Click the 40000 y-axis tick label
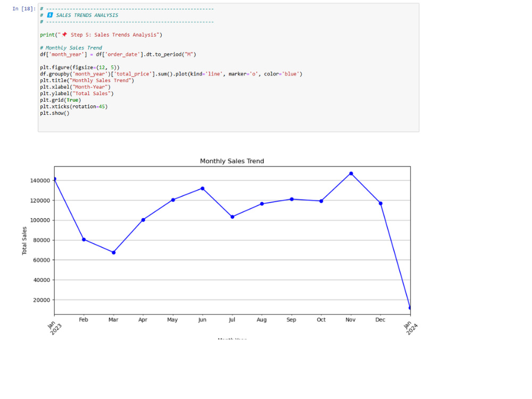This screenshot has height=399, width=532. (x=41, y=280)
